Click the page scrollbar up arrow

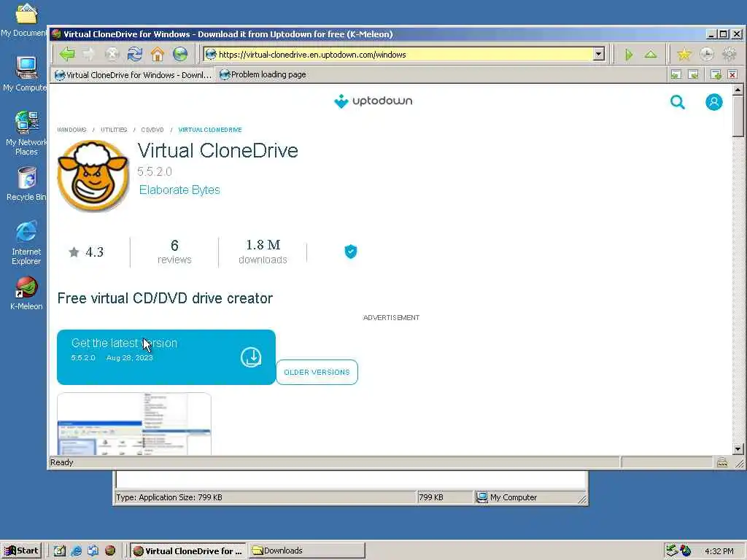[x=738, y=90]
